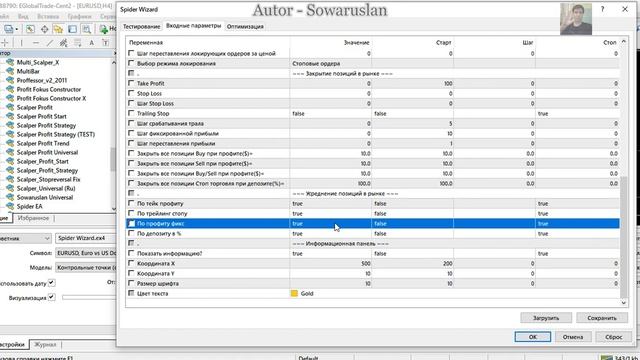Toggle the Strategy Tester magnifier icon
The image size is (640, 360).
[87, 29]
